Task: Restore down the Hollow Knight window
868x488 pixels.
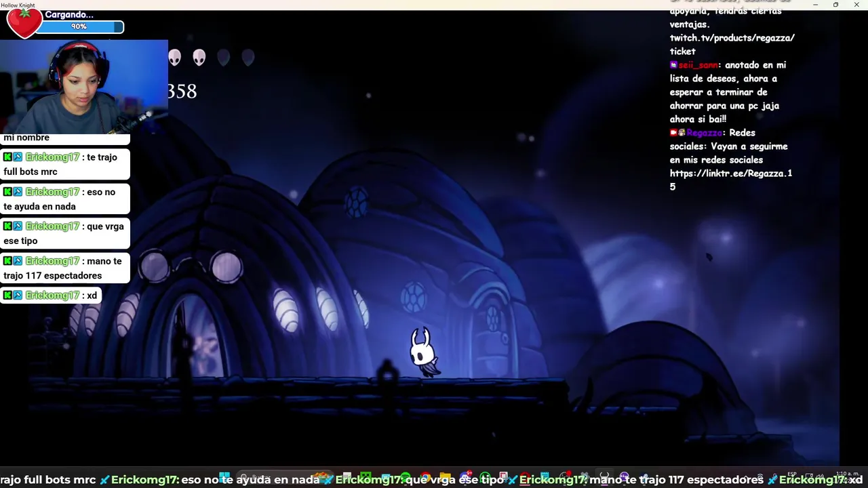Action: click(x=835, y=5)
